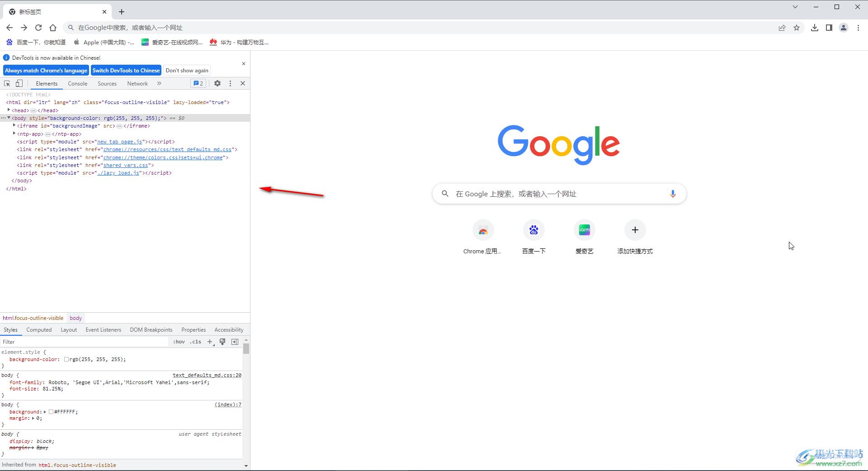Open the 爱奇艺 shortcut tile
Screen dimensions: 868x471
584,238
